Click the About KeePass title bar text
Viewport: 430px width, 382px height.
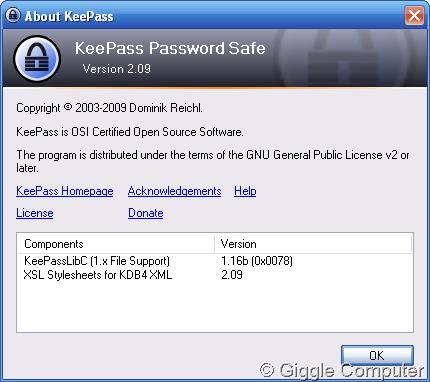click(69, 16)
